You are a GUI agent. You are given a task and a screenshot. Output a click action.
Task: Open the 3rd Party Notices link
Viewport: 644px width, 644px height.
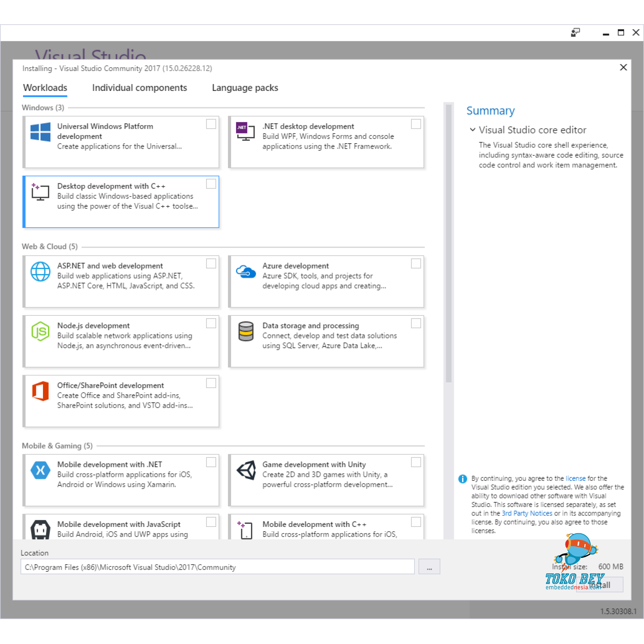pos(527,514)
